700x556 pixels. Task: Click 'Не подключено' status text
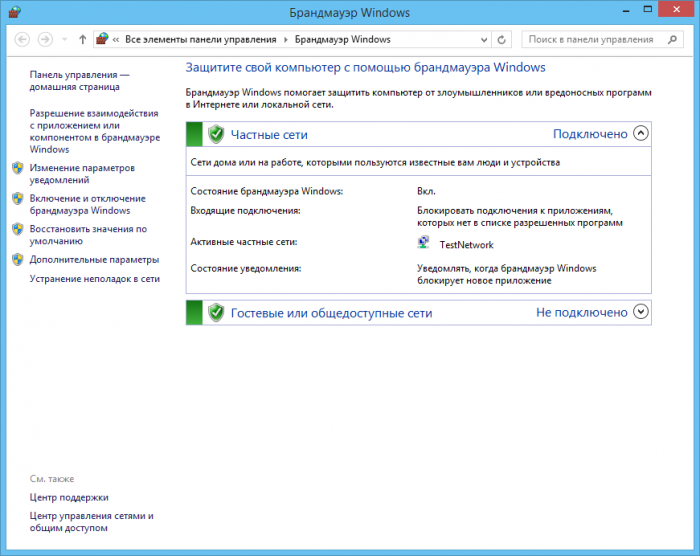[x=582, y=313]
